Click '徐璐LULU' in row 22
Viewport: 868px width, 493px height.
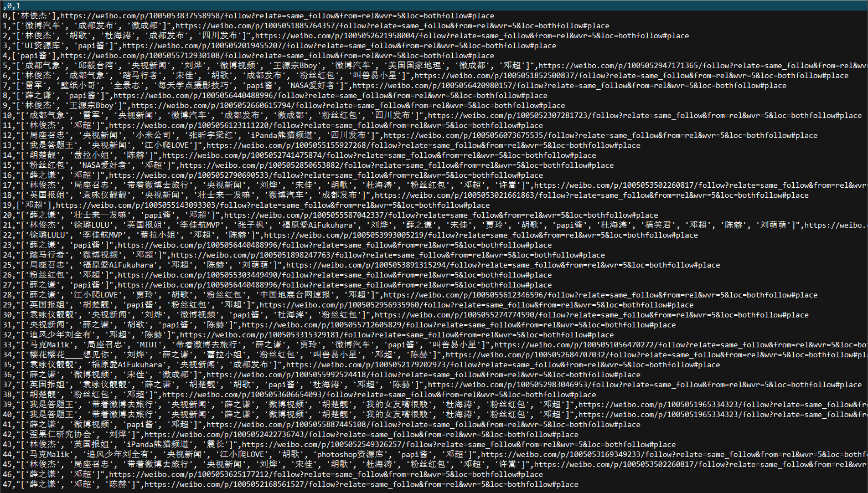pos(47,235)
